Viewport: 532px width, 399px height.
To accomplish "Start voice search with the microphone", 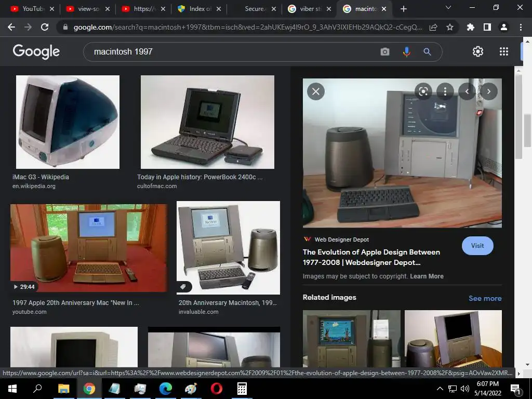I will click(406, 51).
